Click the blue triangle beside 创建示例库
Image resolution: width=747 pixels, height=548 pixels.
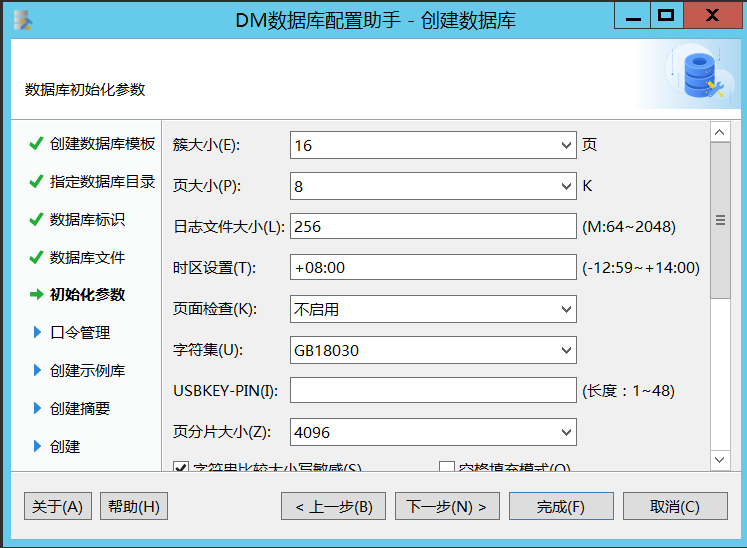37,370
